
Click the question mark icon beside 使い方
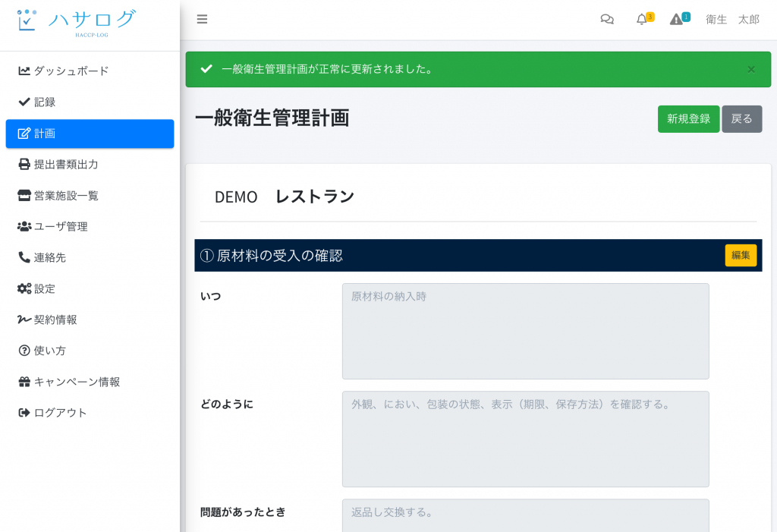pyautogui.click(x=24, y=351)
